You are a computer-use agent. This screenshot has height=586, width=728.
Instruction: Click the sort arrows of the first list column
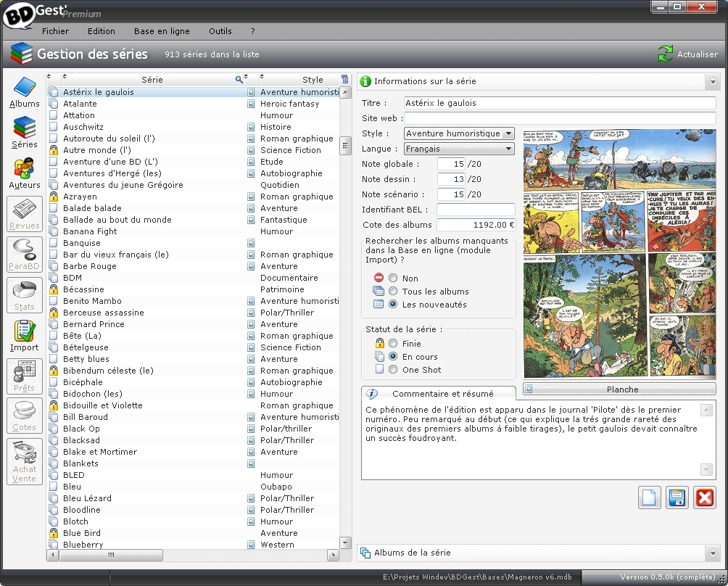[x=49, y=77]
